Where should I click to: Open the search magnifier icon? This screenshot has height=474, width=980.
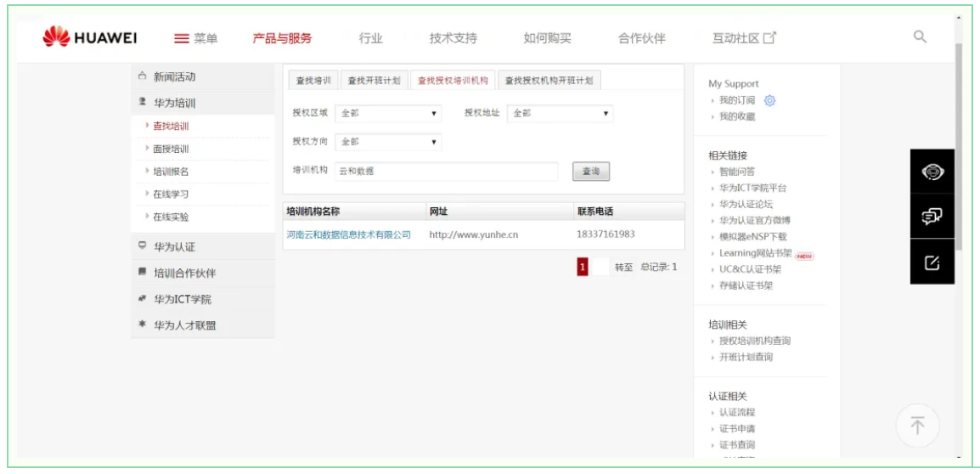(x=920, y=37)
